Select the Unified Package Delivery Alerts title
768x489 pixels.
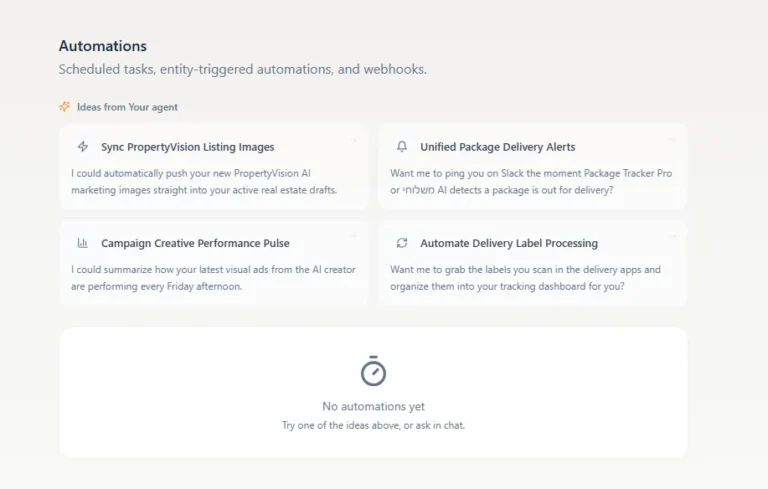[497, 147]
